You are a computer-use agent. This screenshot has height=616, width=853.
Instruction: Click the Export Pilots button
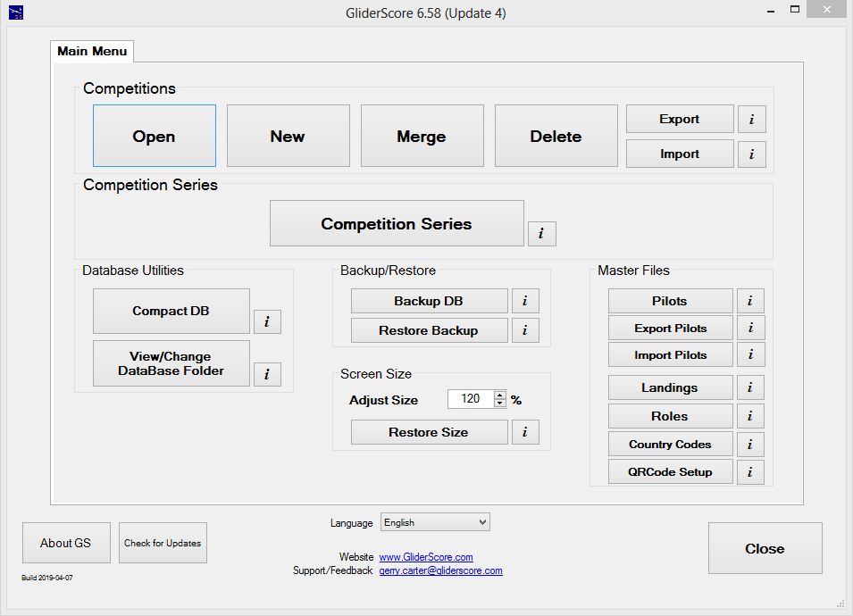pos(670,328)
